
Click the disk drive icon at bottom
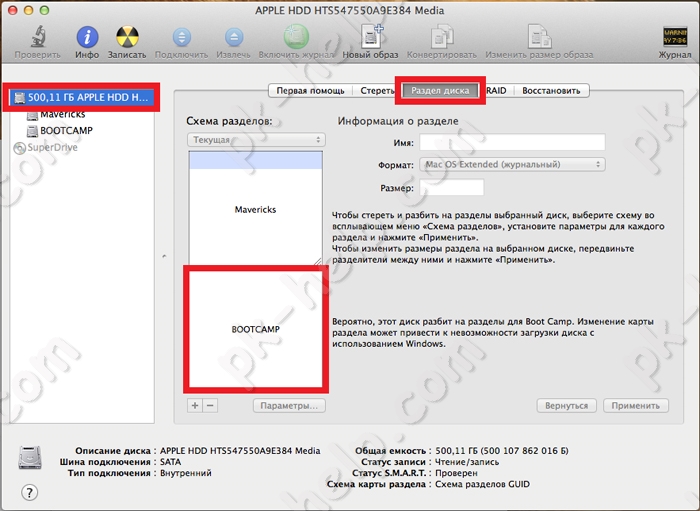coord(30,457)
